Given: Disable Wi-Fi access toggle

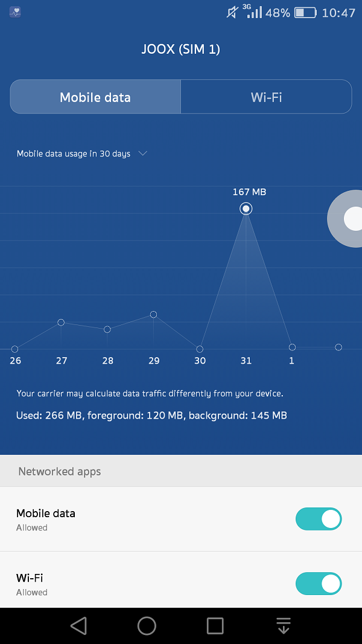Looking at the screenshot, I should pos(319,584).
